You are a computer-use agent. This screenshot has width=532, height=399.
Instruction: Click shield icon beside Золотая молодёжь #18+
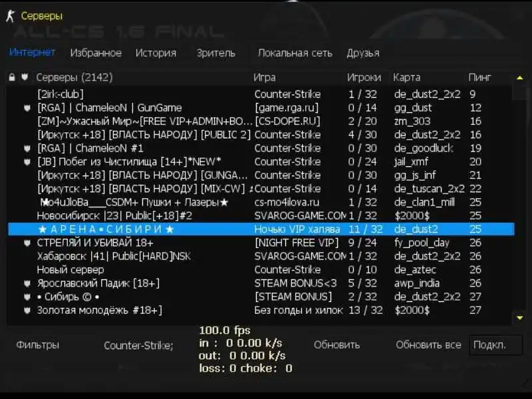[x=27, y=311]
